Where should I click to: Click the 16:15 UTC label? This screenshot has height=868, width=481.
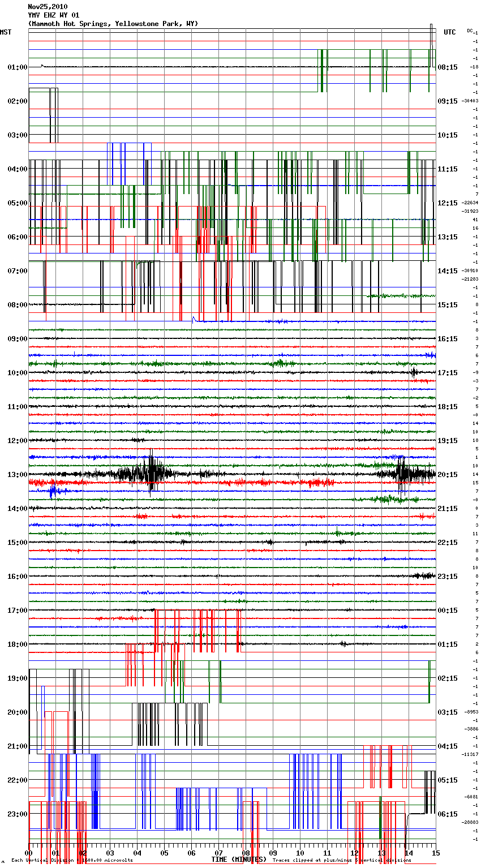pos(448,339)
